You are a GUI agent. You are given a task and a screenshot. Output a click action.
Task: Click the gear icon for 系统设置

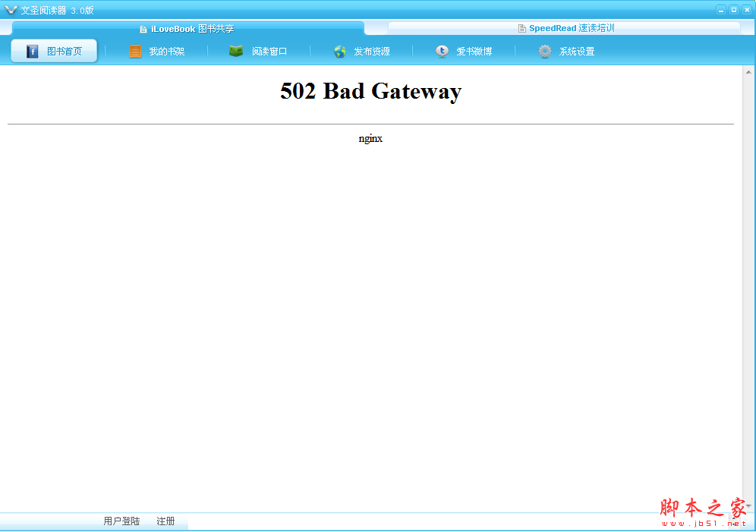click(x=545, y=51)
